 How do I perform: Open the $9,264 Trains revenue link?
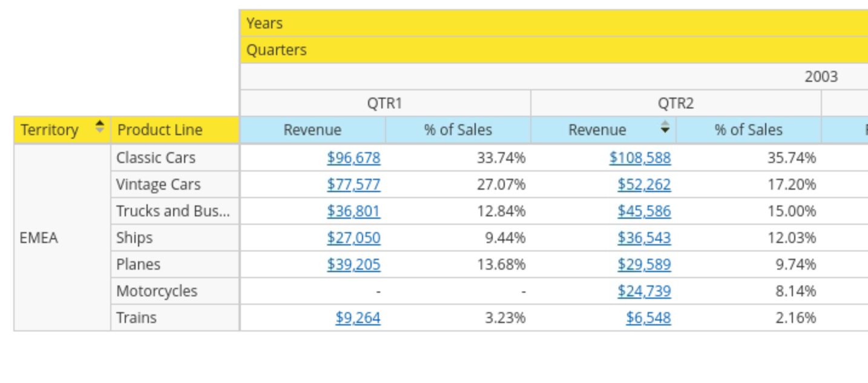point(358,318)
